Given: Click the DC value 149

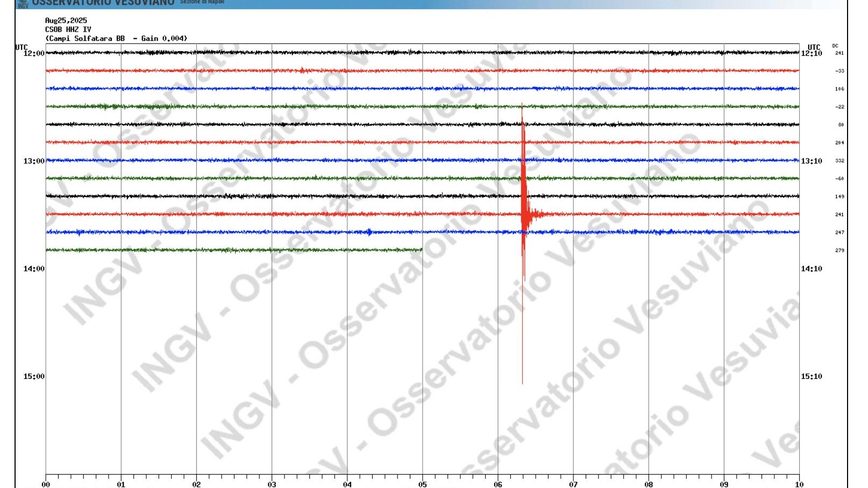Looking at the screenshot, I should click(839, 197).
